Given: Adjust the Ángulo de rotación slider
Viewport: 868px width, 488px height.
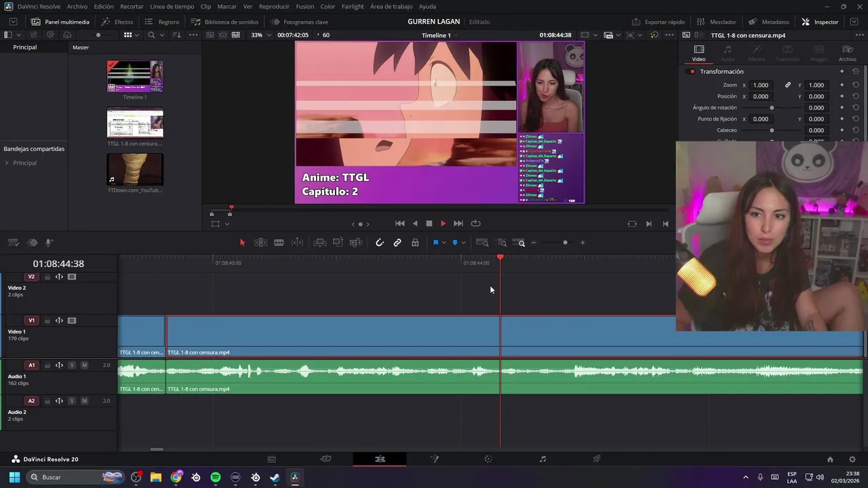Looking at the screenshot, I should pos(772,108).
